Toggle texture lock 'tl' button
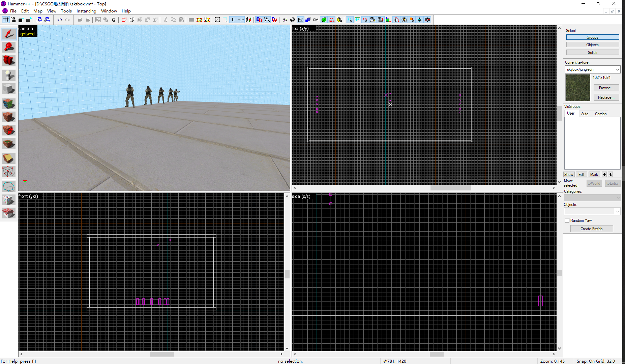 point(233,20)
